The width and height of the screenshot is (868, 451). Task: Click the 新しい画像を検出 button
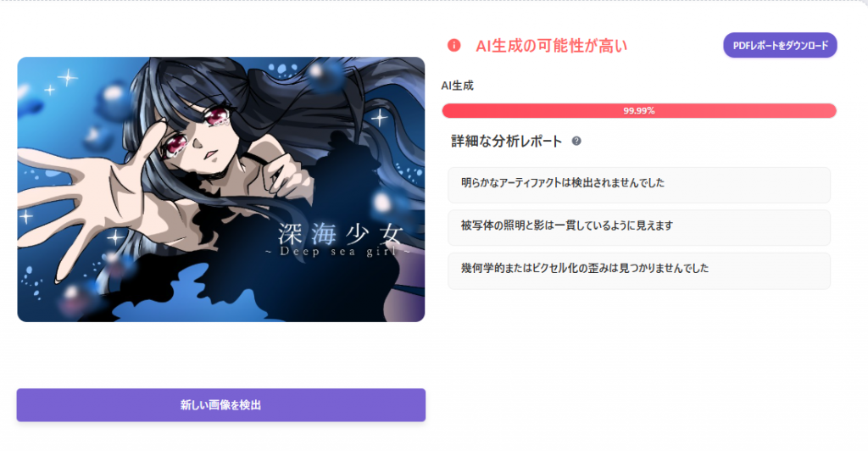pyautogui.click(x=221, y=405)
